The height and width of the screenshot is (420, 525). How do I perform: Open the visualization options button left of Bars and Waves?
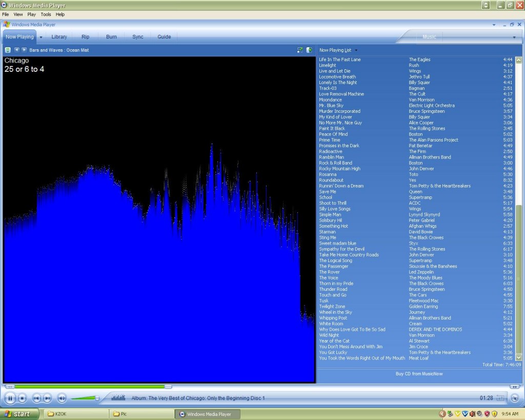8,50
